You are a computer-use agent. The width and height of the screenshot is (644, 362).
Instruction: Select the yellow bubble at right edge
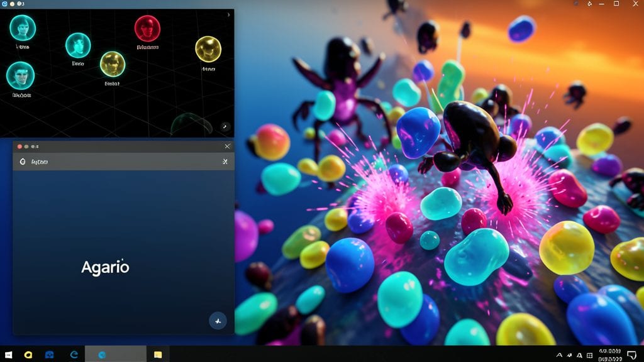[208, 49]
